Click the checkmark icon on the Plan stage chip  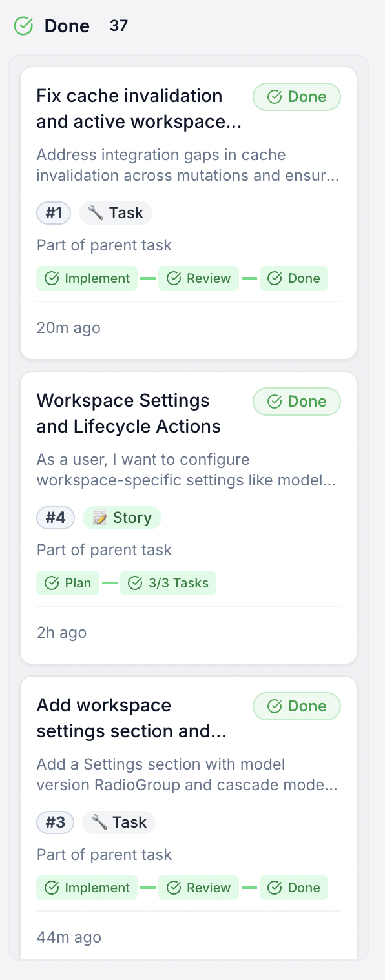click(51, 582)
